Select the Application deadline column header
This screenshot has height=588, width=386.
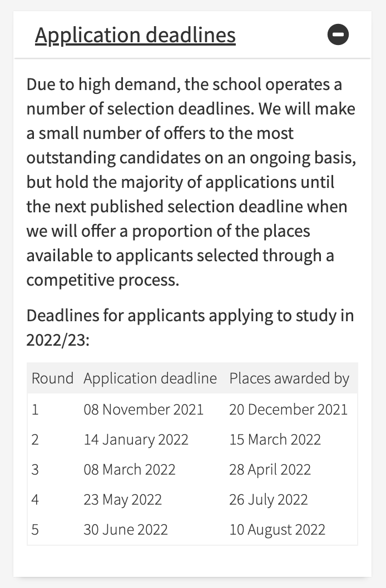pos(150,378)
